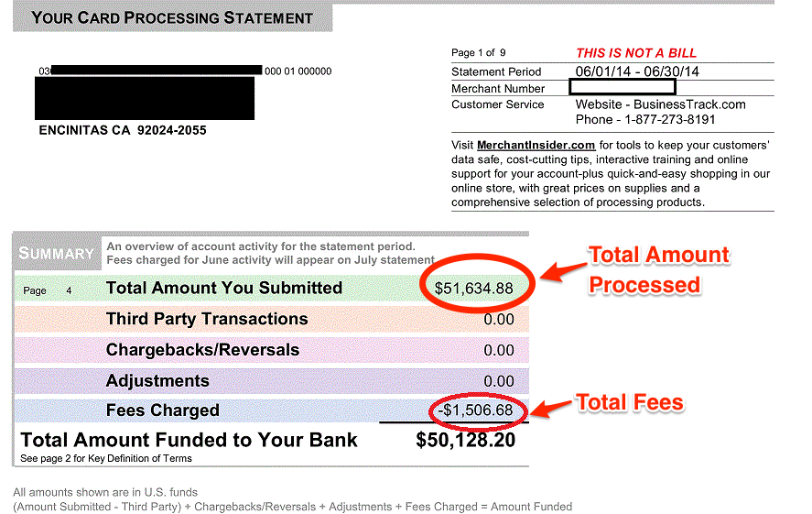
Task: Click the Summary section header
Action: point(57,254)
